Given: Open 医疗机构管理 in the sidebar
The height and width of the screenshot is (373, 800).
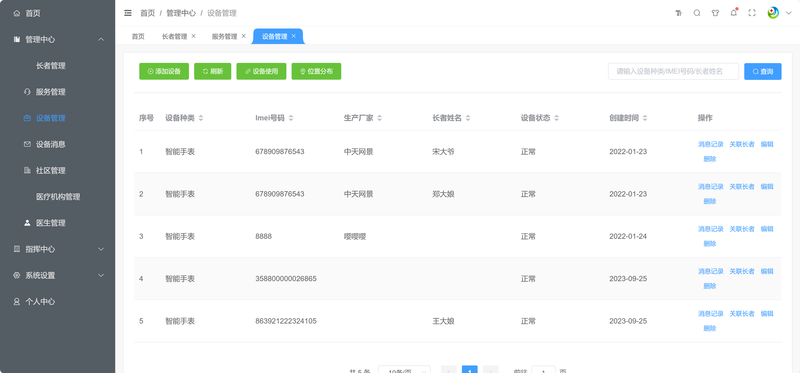Looking at the screenshot, I should point(57,196).
